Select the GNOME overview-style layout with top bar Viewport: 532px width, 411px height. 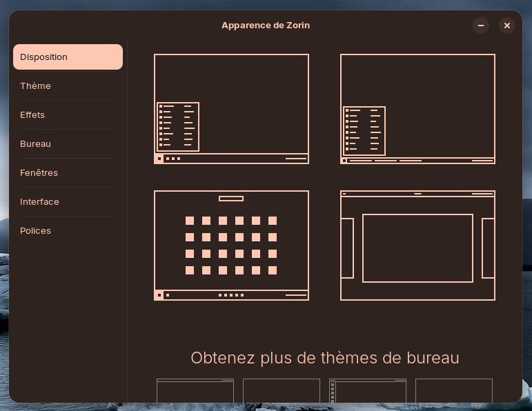(x=417, y=245)
